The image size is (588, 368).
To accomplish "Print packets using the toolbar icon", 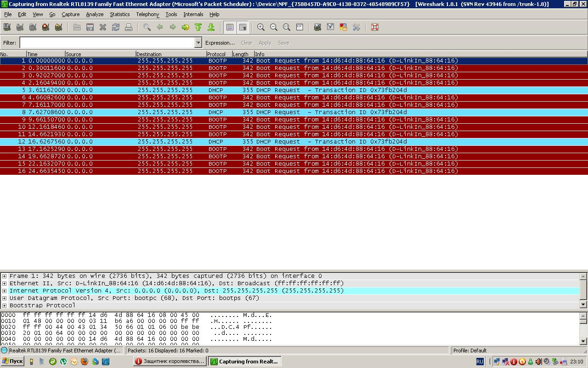I will [129, 27].
